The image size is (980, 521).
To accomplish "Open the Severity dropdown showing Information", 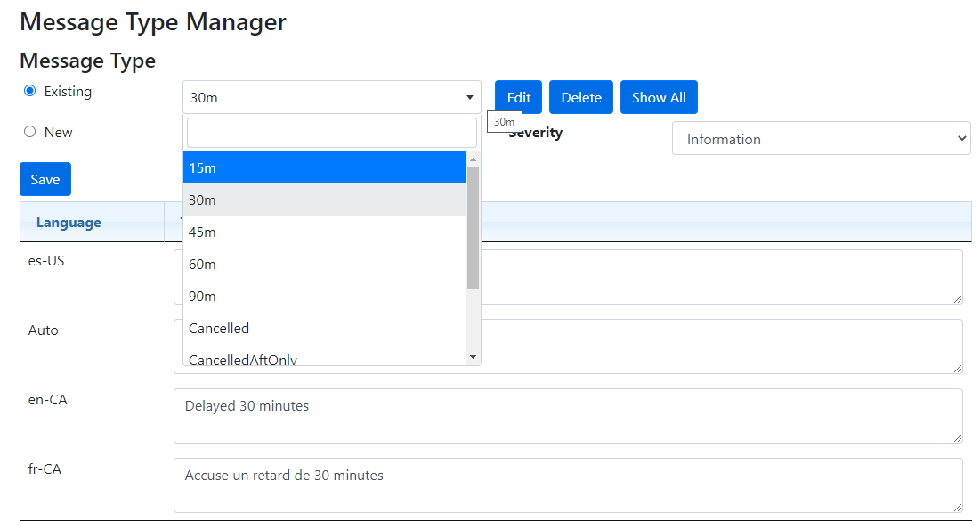I will (x=819, y=138).
